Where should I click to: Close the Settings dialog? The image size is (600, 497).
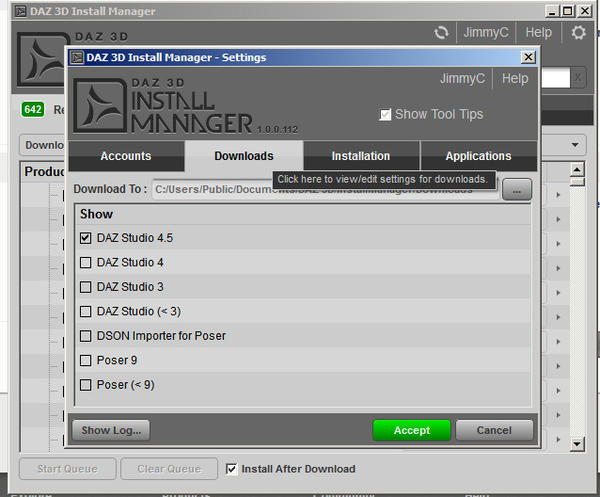point(528,57)
